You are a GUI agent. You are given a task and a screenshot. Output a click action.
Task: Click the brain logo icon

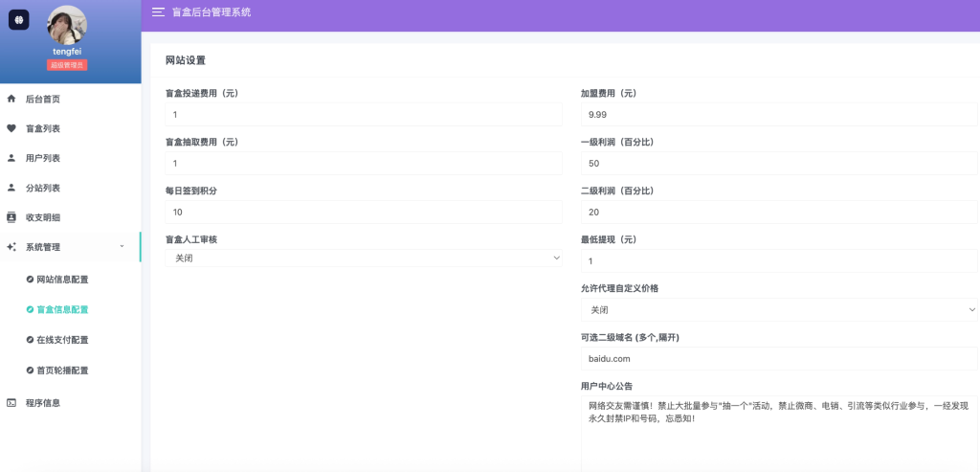[x=19, y=19]
